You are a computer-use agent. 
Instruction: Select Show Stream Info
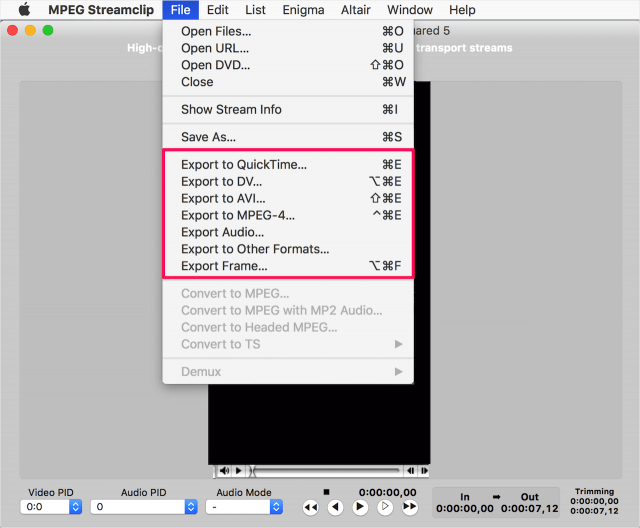point(288,109)
